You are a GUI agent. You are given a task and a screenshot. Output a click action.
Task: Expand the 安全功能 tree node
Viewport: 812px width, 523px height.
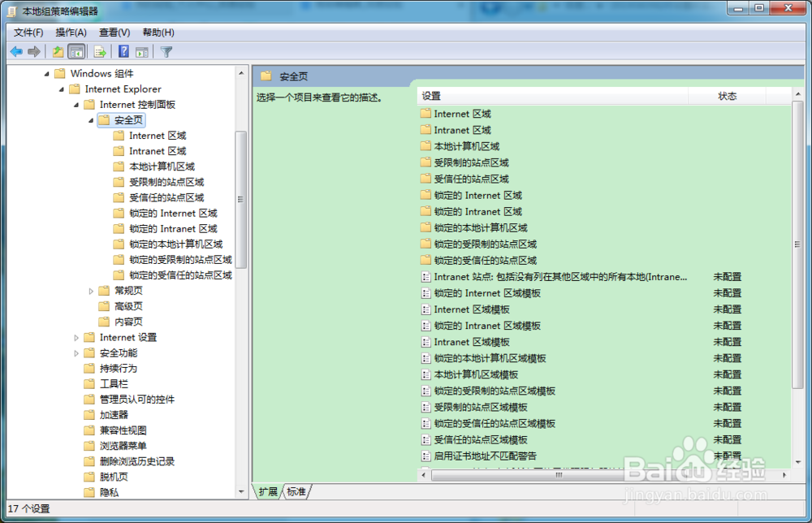[76, 353]
